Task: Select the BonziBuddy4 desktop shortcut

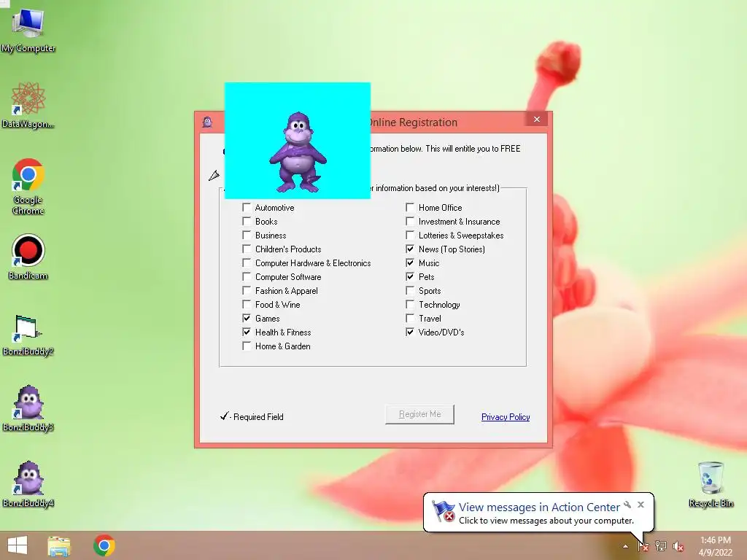Action: pyautogui.click(x=28, y=484)
